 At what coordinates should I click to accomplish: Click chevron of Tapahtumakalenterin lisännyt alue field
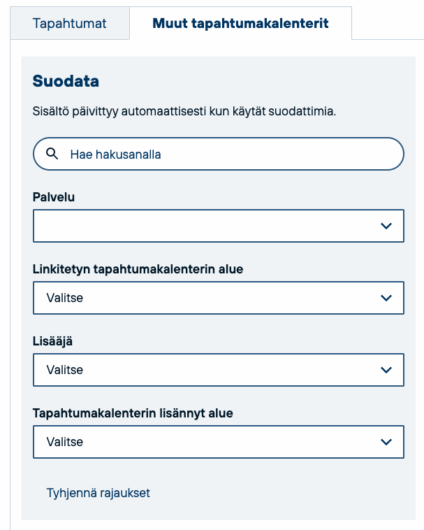pyautogui.click(x=386, y=442)
